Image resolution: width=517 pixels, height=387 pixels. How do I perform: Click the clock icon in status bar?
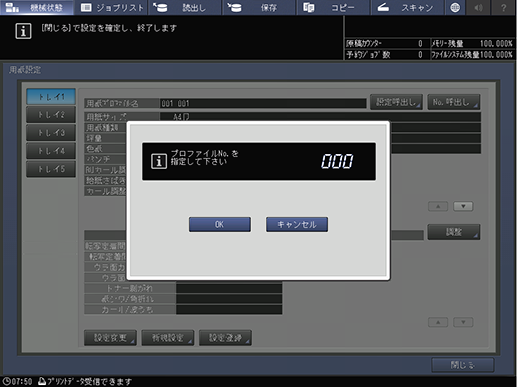6,382
